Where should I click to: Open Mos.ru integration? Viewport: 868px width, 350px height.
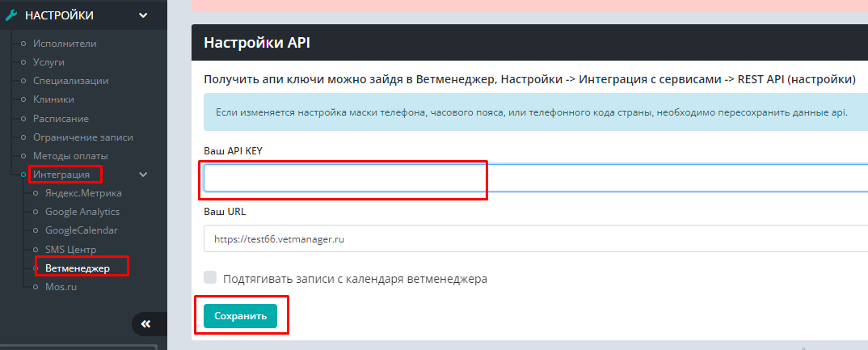[59, 287]
